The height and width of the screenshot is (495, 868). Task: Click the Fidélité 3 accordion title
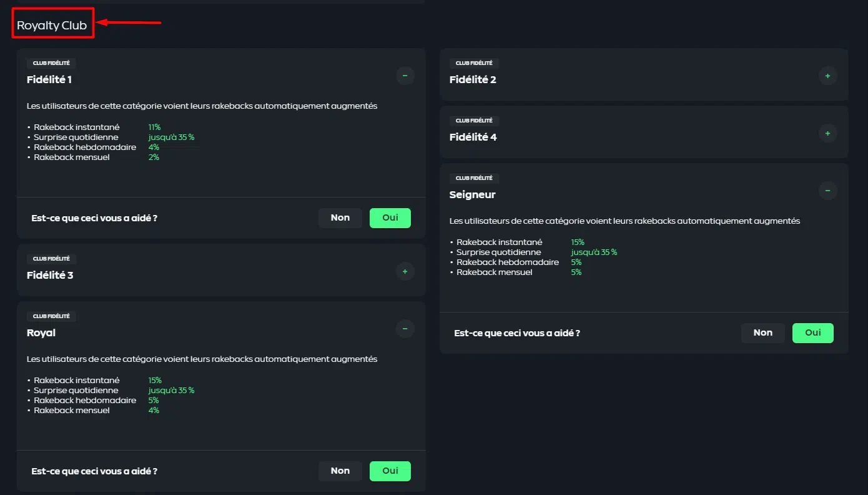pos(50,276)
